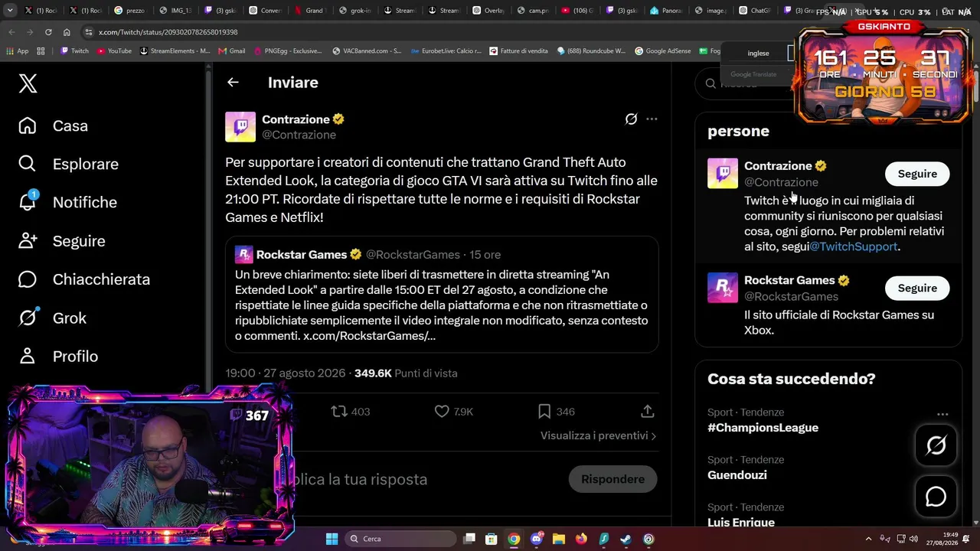
Task: Open the Apps bookmark shortcut
Action: pos(17,51)
